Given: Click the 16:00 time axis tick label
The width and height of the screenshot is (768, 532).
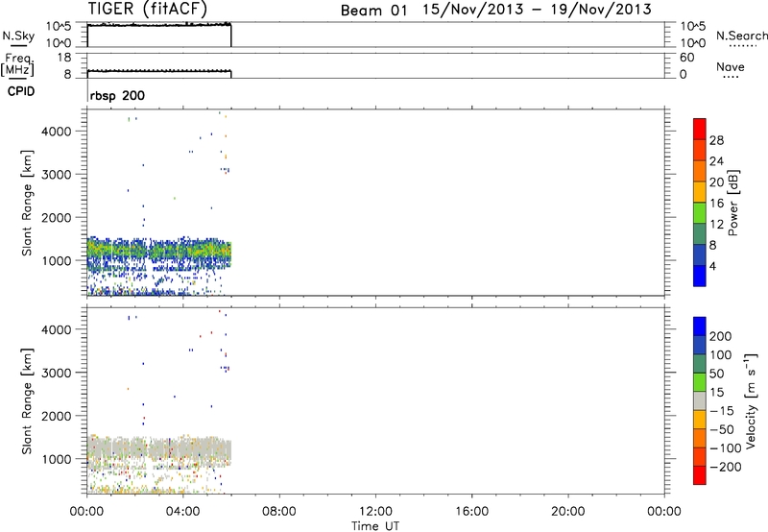Looking at the screenshot, I should 471,512.
